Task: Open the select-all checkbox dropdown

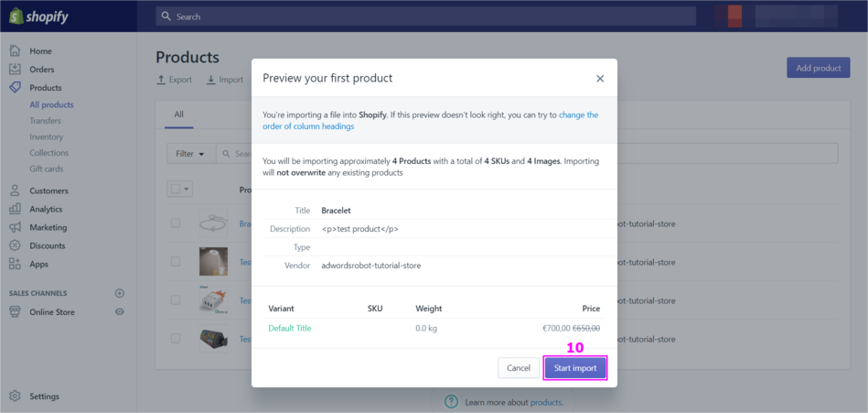Action: (187, 189)
